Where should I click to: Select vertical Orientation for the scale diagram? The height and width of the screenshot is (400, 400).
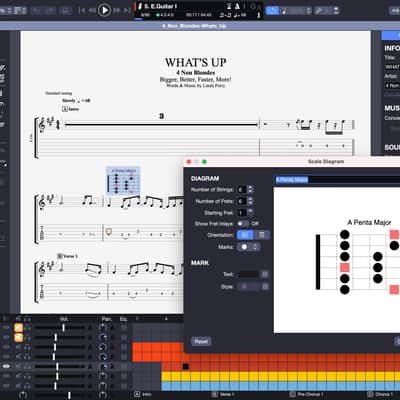tap(262, 235)
